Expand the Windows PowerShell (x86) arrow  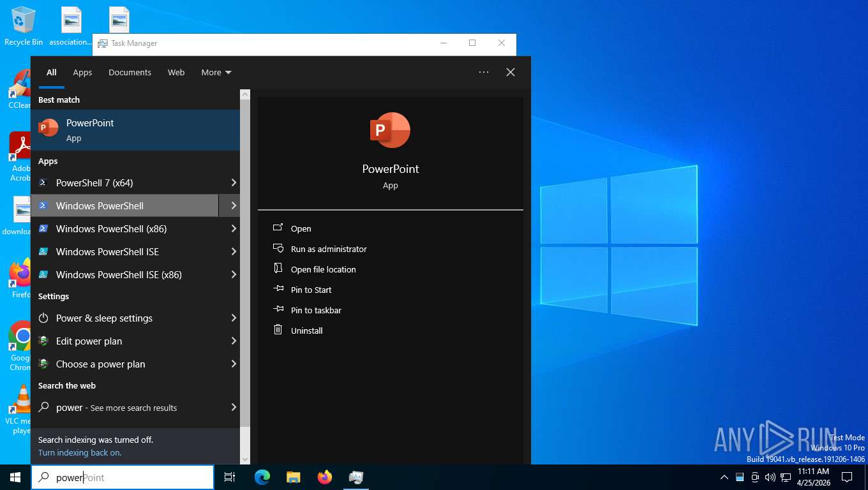[234, 228]
